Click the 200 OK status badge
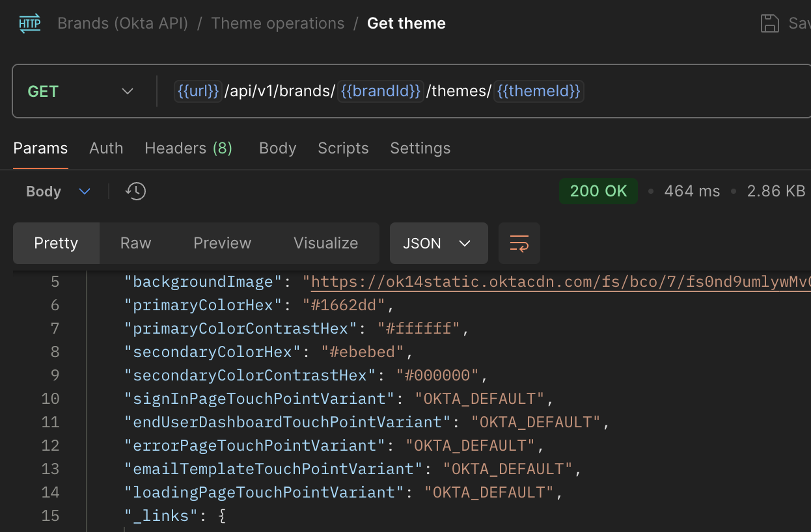The height and width of the screenshot is (532, 811). coord(598,191)
